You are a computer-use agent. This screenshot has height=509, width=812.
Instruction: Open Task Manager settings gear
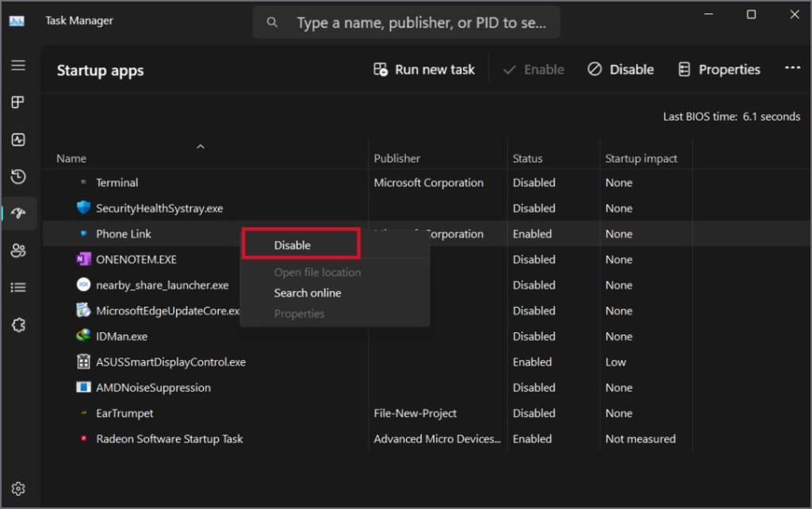18,489
